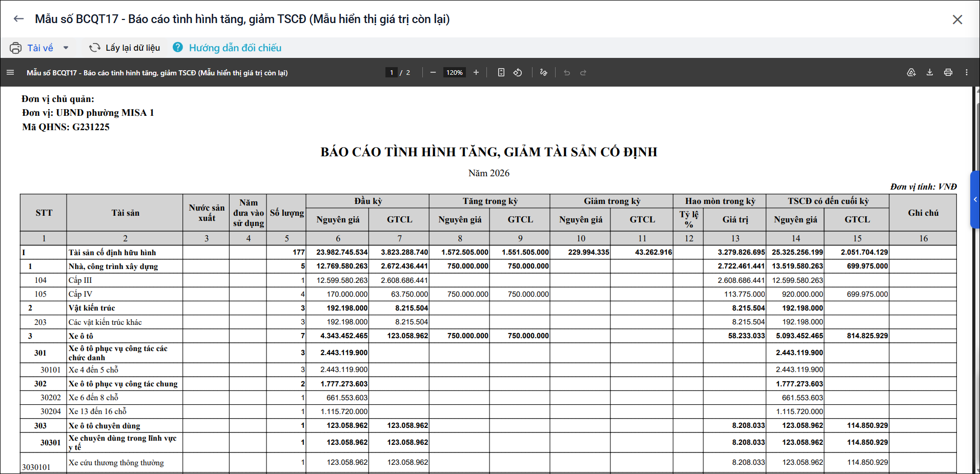Screen dimensions: 980x474
Task: Click the 'Nhà, công trình xây dựng' row
Action: pos(488,266)
